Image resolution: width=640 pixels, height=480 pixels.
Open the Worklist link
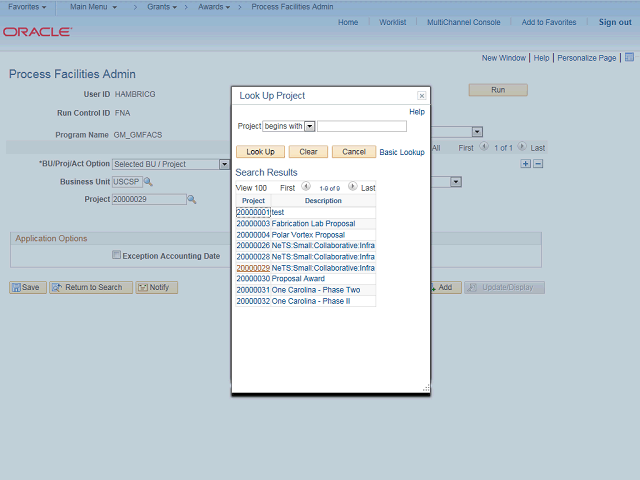pyautogui.click(x=393, y=22)
